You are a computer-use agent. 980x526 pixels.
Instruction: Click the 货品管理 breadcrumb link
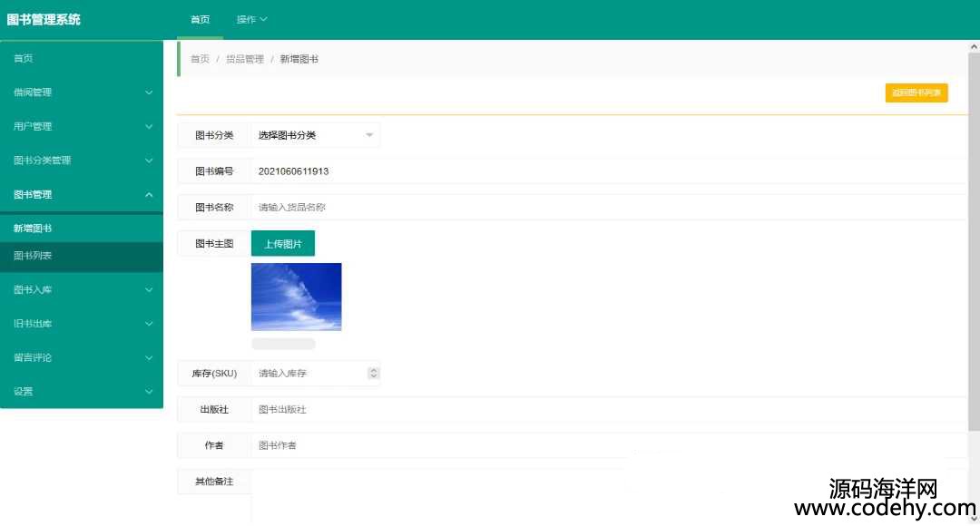coord(245,59)
